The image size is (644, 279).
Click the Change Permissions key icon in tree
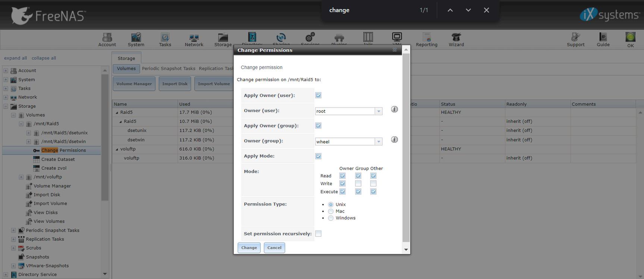click(x=36, y=151)
